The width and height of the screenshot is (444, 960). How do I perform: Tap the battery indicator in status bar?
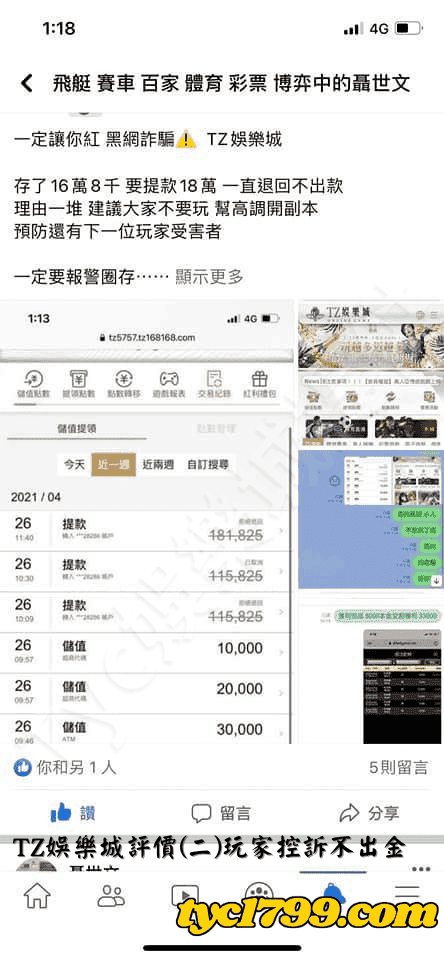coord(408,28)
